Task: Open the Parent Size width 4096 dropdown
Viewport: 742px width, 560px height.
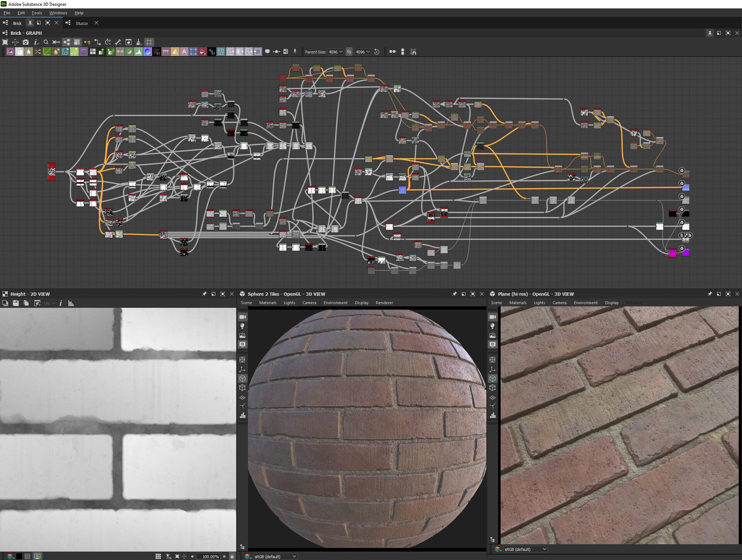Action: tap(335, 52)
